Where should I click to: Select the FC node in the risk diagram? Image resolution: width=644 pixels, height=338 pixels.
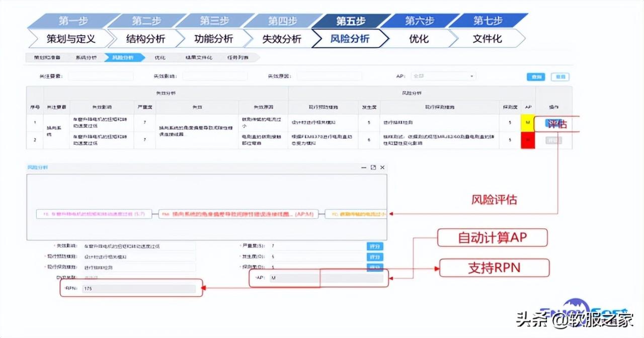[x=357, y=214]
